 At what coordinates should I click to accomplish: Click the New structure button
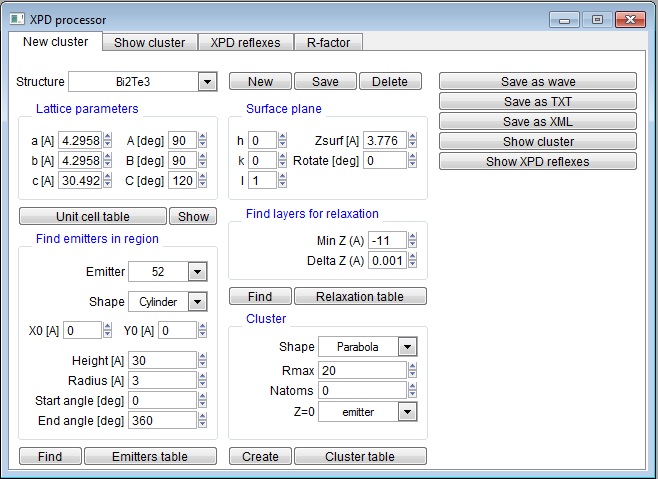click(260, 81)
